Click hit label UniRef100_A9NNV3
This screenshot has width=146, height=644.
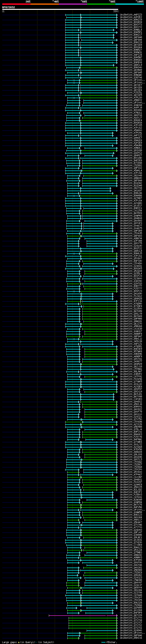pos(131,557)
